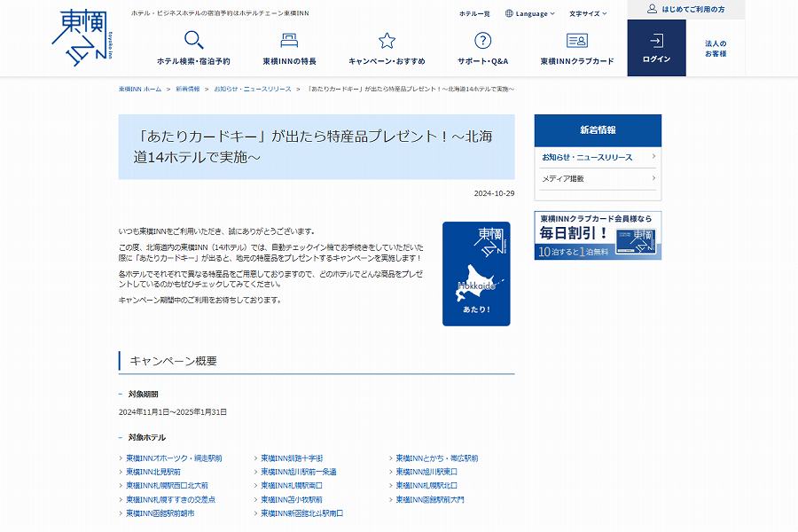Open 東横INNオホーツク・網走駅前 hotel link
The width and height of the screenshot is (798, 532).
174,458
